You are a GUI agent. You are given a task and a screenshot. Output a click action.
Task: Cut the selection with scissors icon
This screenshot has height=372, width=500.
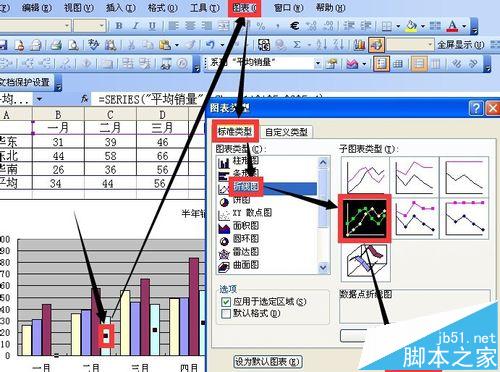click(x=131, y=45)
